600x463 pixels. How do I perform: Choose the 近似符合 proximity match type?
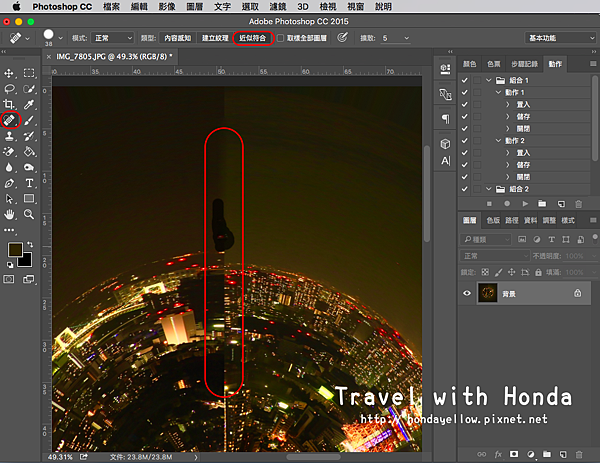pyautogui.click(x=253, y=38)
